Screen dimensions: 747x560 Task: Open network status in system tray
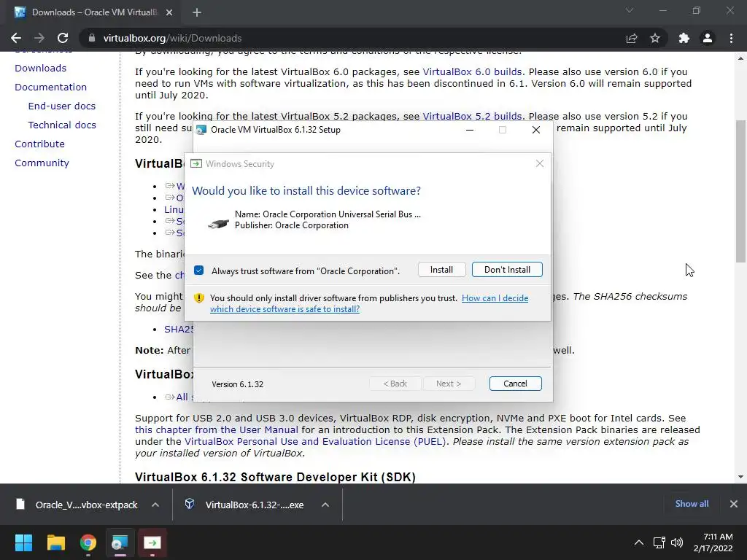tap(659, 542)
